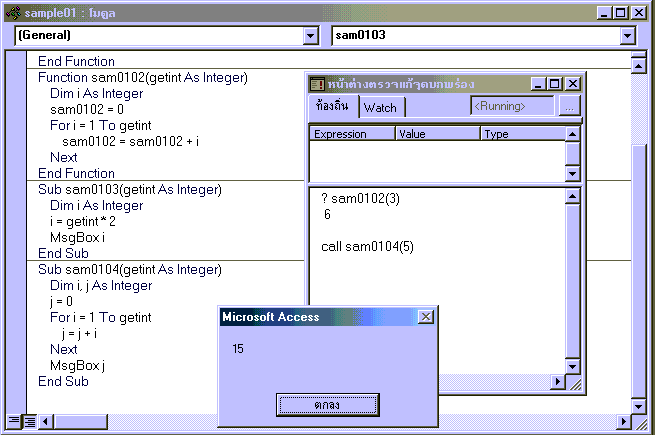Viewport: 655px width, 435px height.
Task: Switch to the Watch tab
Action: (380, 108)
